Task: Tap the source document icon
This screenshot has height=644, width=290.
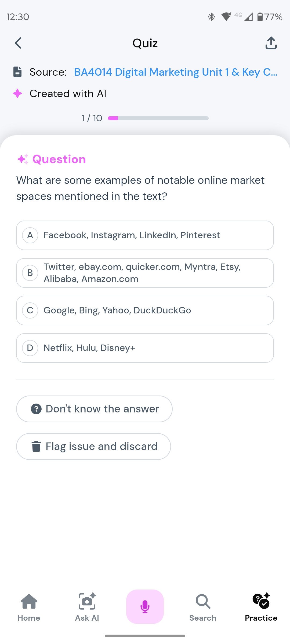Action: [17, 72]
